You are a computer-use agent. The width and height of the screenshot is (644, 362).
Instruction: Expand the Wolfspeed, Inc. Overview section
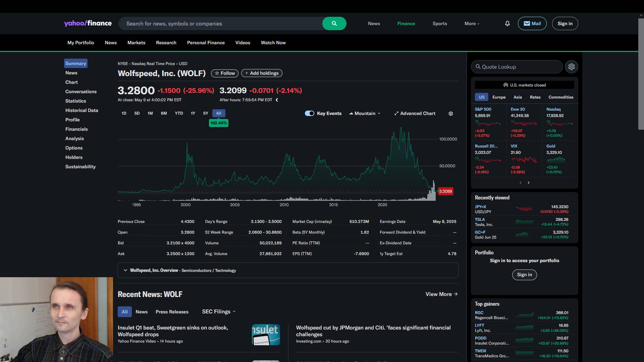click(x=125, y=270)
